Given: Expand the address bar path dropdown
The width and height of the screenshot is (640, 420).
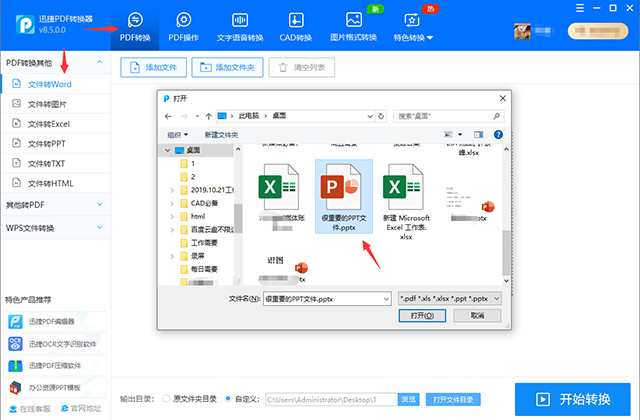Looking at the screenshot, I should 370,116.
